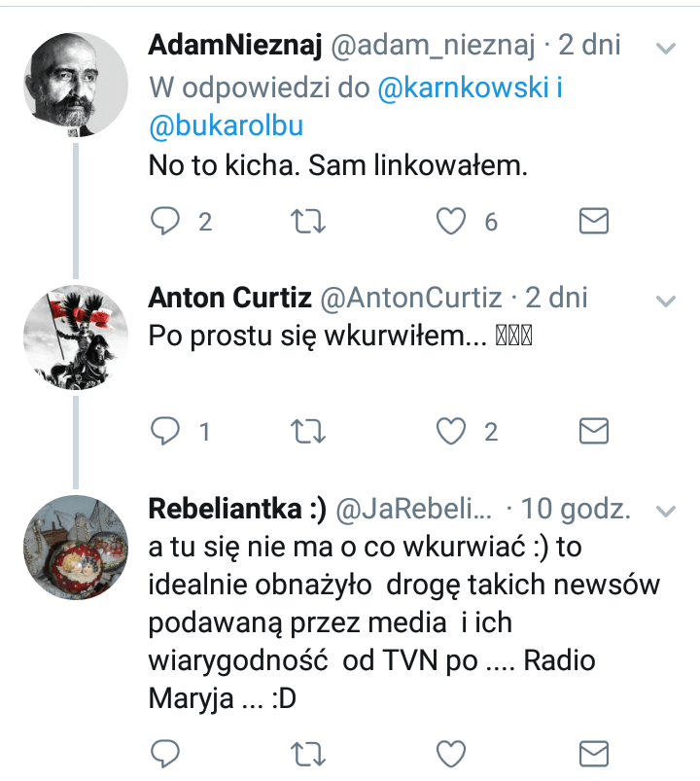The width and height of the screenshot is (700, 781).
Task: Expand options chevron on Anton Curtiz's tweet
Action: 666,301
